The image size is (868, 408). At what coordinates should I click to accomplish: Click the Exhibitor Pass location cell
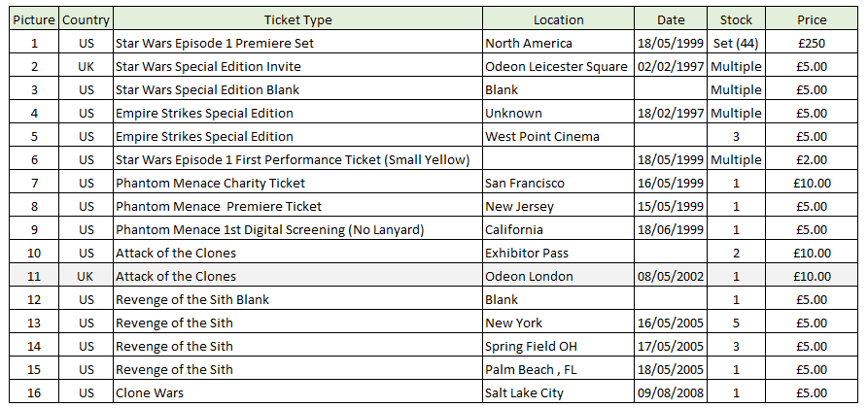tap(559, 253)
